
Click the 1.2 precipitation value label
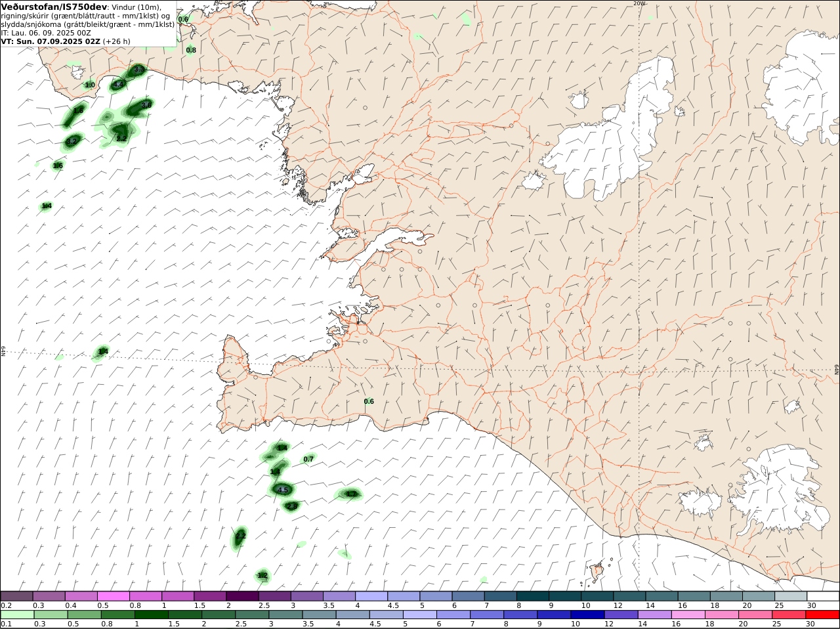point(262,576)
